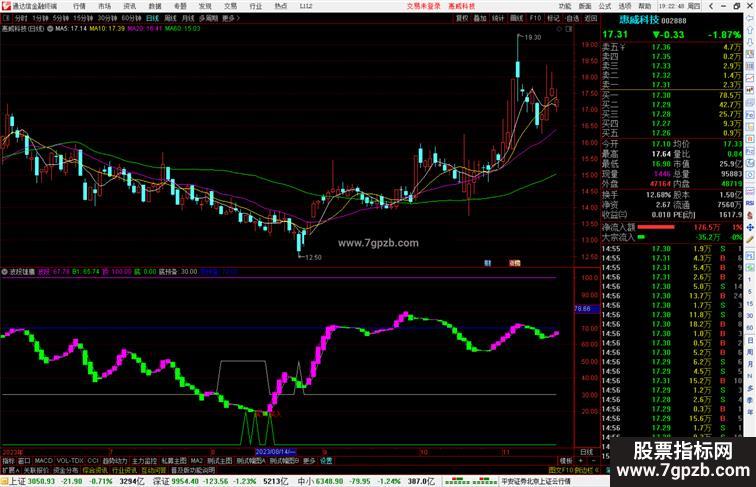
Task: Click the 画线 drawing tools button
Action: pos(516,18)
